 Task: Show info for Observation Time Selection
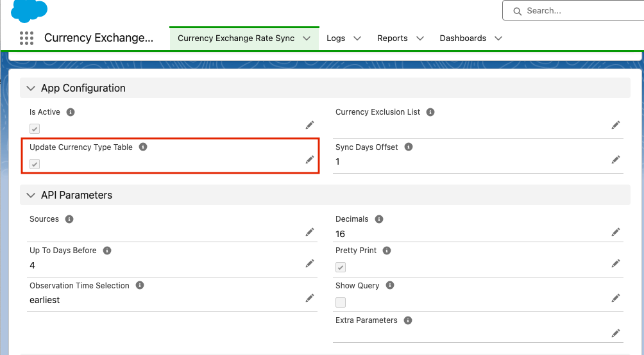(x=140, y=285)
